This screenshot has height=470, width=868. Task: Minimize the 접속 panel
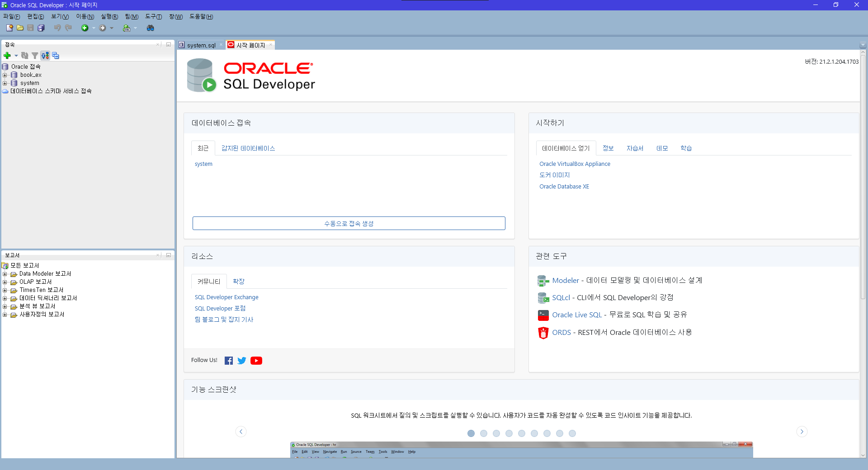[x=169, y=44]
